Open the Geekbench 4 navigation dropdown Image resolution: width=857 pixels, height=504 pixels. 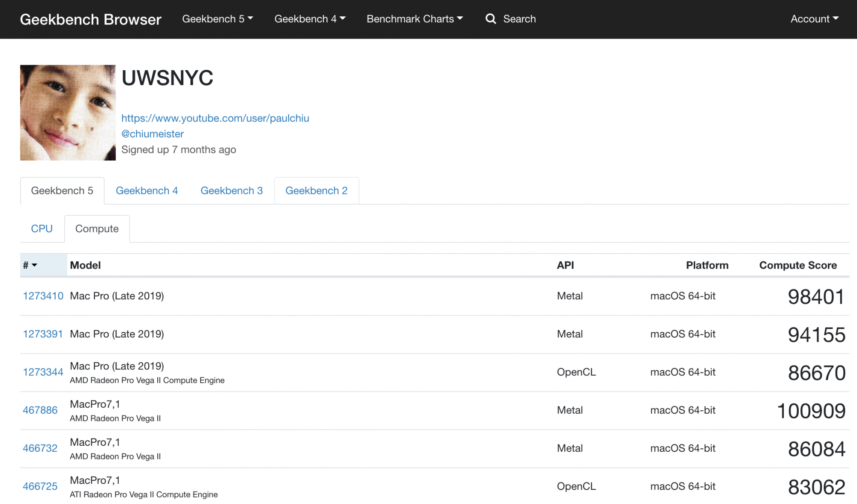click(x=310, y=19)
